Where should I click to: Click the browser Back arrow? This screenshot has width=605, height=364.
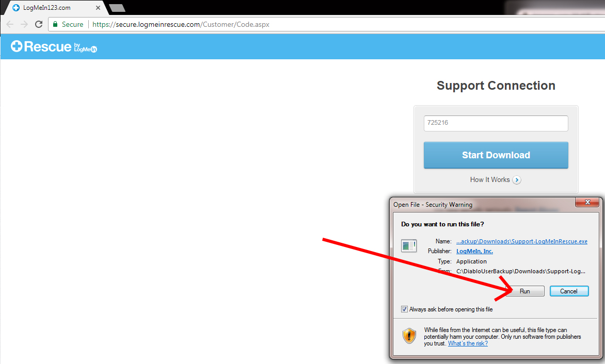coord(10,24)
